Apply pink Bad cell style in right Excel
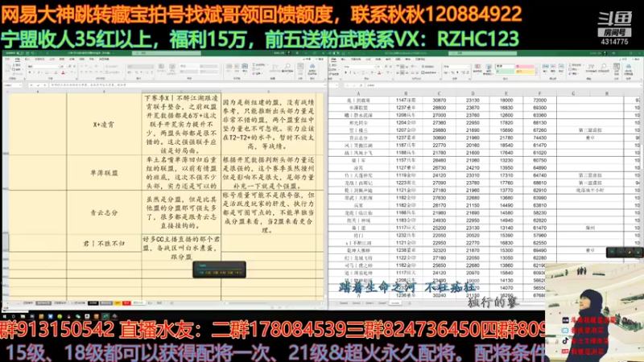This screenshot has height=362, width=644. coord(526,66)
